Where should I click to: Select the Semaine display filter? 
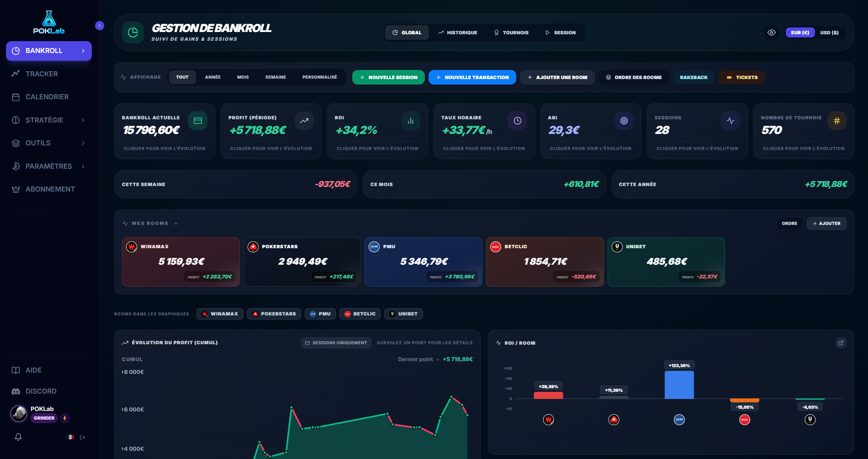[275, 77]
